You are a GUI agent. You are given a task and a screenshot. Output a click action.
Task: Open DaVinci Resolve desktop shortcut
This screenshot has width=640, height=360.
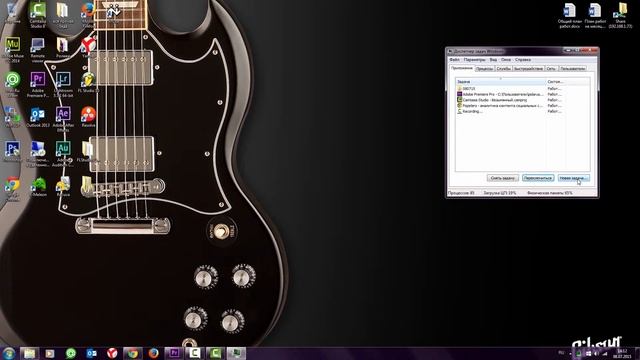click(x=88, y=117)
